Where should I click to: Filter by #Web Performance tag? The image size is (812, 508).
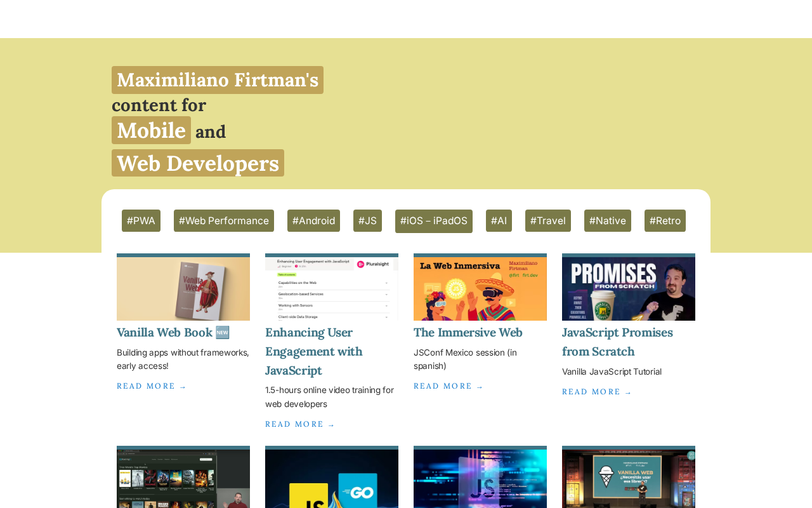(223, 221)
